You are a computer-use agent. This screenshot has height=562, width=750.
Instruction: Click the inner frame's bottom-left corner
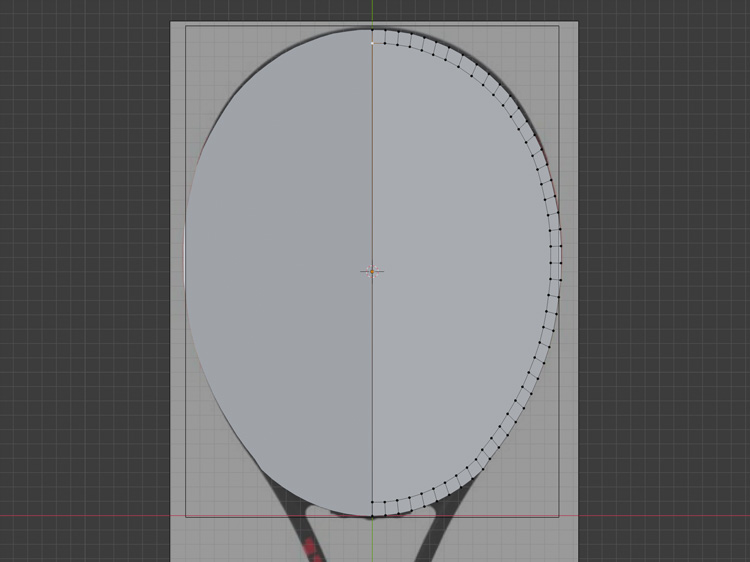point(186,516)
